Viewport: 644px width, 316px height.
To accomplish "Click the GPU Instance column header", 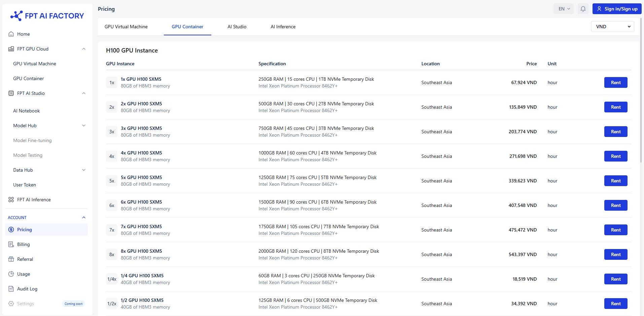I will 120,64.
